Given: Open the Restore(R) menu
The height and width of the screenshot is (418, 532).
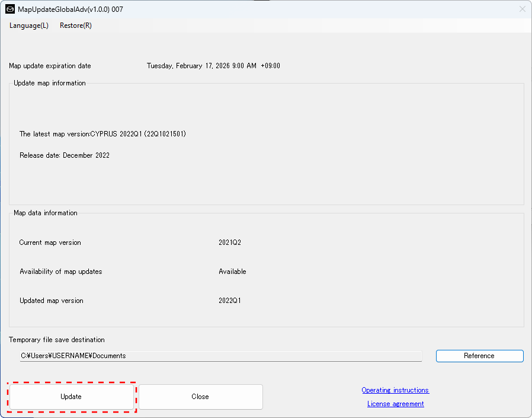Looking at the screenshot, I should [x=76, y=25].
